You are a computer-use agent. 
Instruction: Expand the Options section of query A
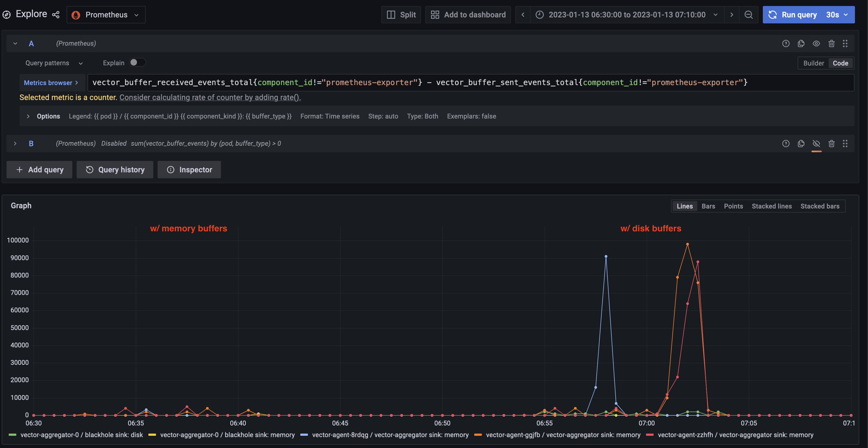tap(28, 116)
